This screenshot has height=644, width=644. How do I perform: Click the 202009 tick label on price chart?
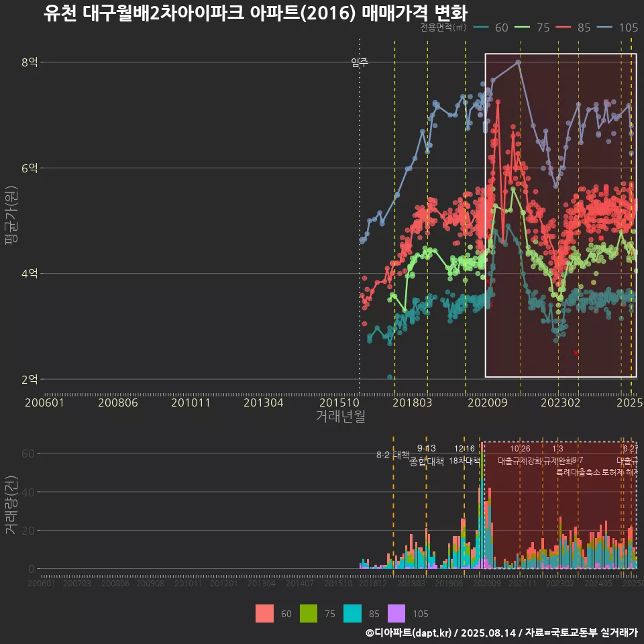pyautogui.click(x=488, y=402)
